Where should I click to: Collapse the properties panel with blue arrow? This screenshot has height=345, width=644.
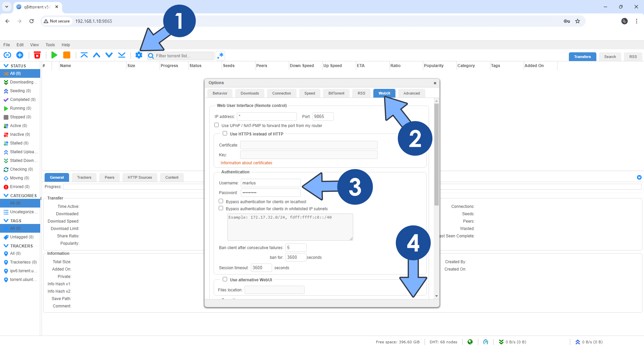[639, 177]
